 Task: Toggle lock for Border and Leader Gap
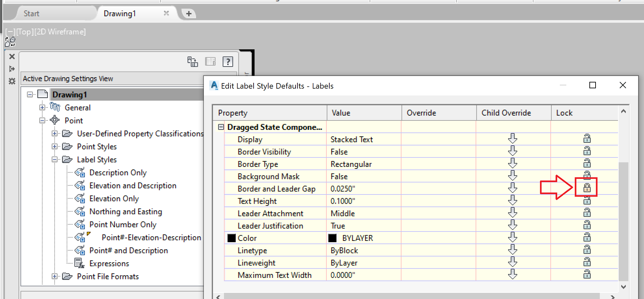click(587, 188)
